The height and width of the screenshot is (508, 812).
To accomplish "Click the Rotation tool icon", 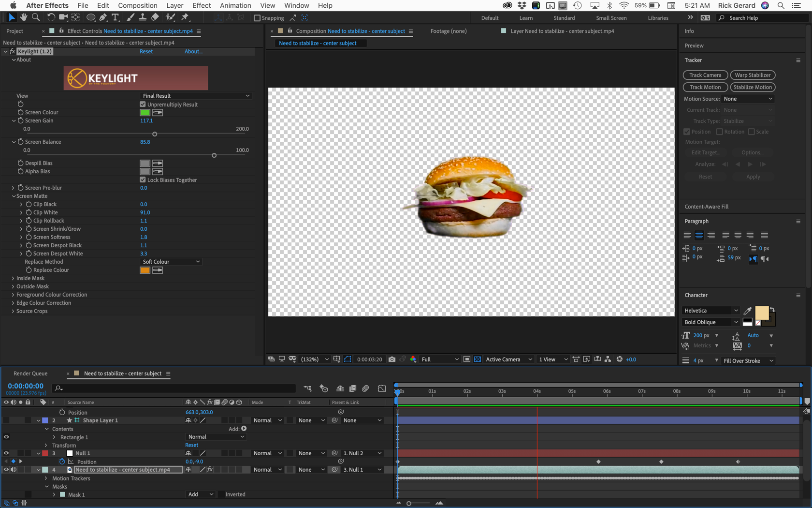I will (50, 17).
